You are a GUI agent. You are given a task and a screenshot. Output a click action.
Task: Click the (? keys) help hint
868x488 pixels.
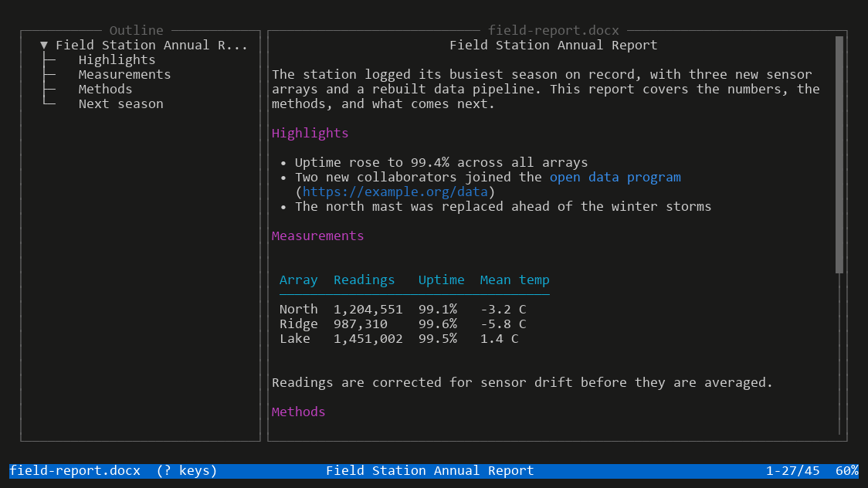pos(187,471)
